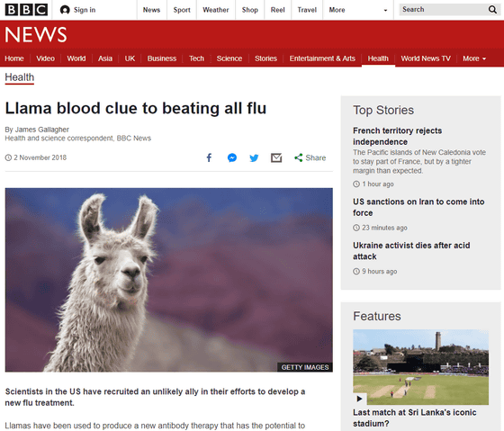Image resolution: width=504 pixels, height=431 pixels.
Task: Open the Share options link
Action: (x=310, y=157)
